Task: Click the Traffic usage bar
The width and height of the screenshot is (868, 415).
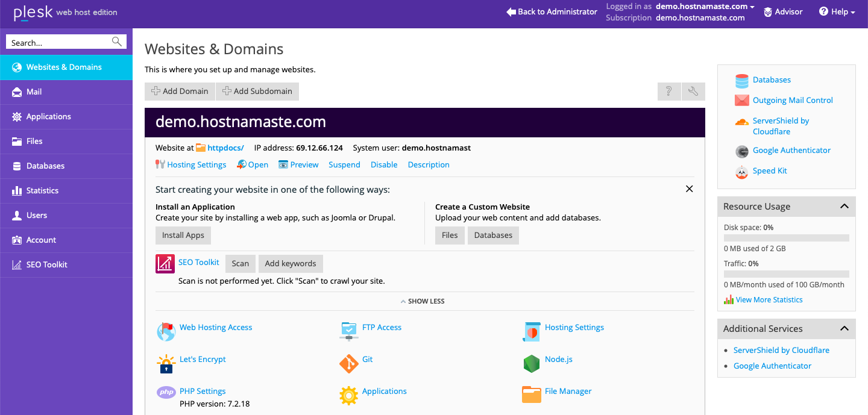Action: 787,274
